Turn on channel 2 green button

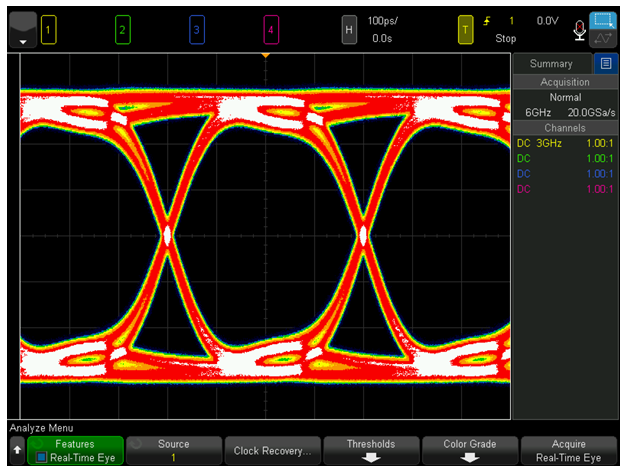[122, 30]
